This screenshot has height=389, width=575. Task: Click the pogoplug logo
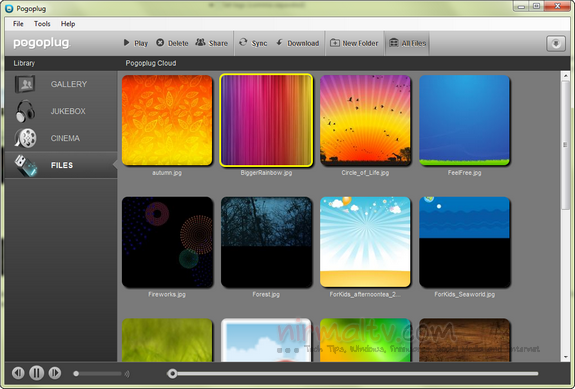pyautogui.click(x=41, y=43)
